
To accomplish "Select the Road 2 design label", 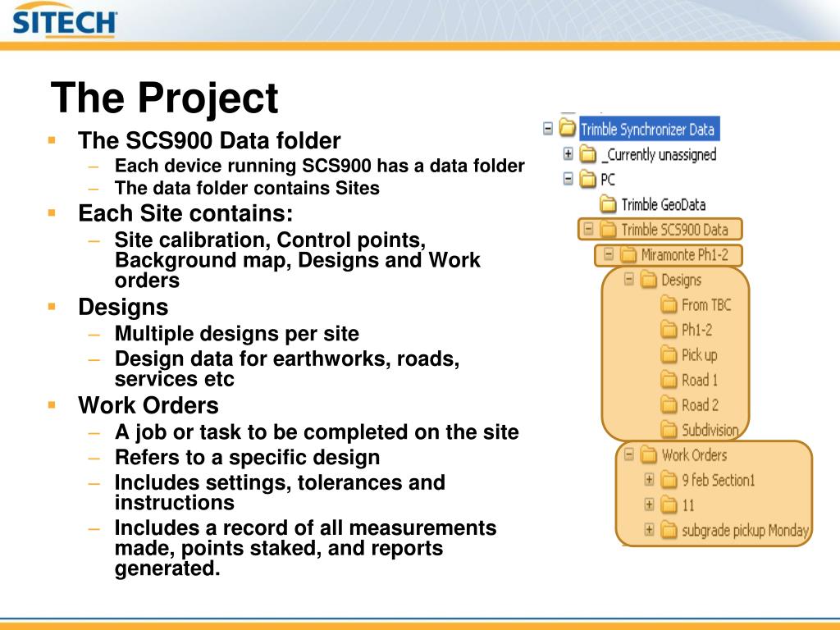I will pyautogui.click(x=701, y=405).
